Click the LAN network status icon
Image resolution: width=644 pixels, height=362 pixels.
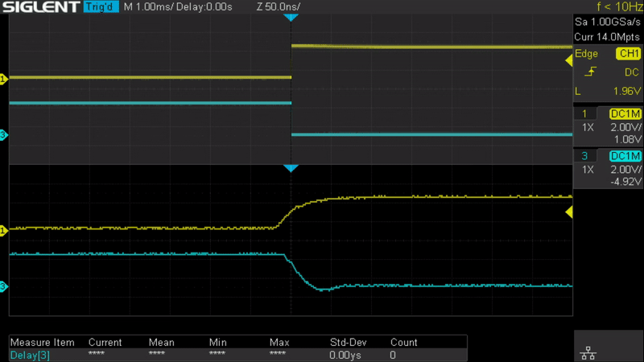pos(587,352)
